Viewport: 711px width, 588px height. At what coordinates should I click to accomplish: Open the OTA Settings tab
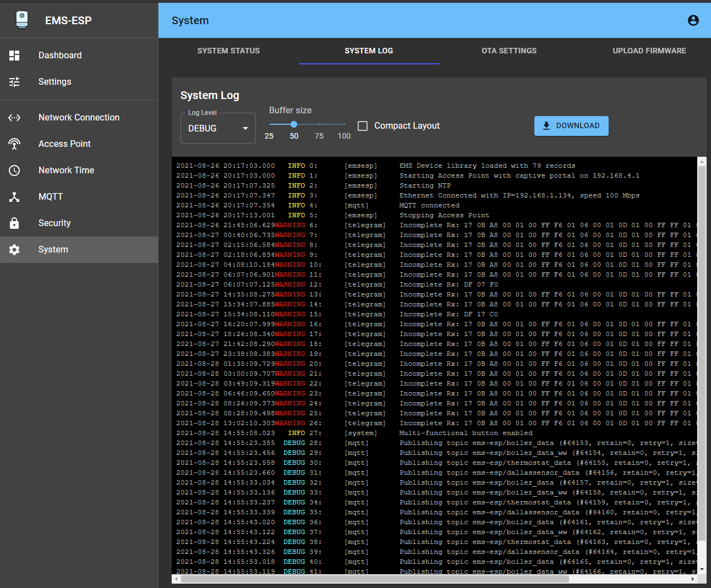pos(508,51)
